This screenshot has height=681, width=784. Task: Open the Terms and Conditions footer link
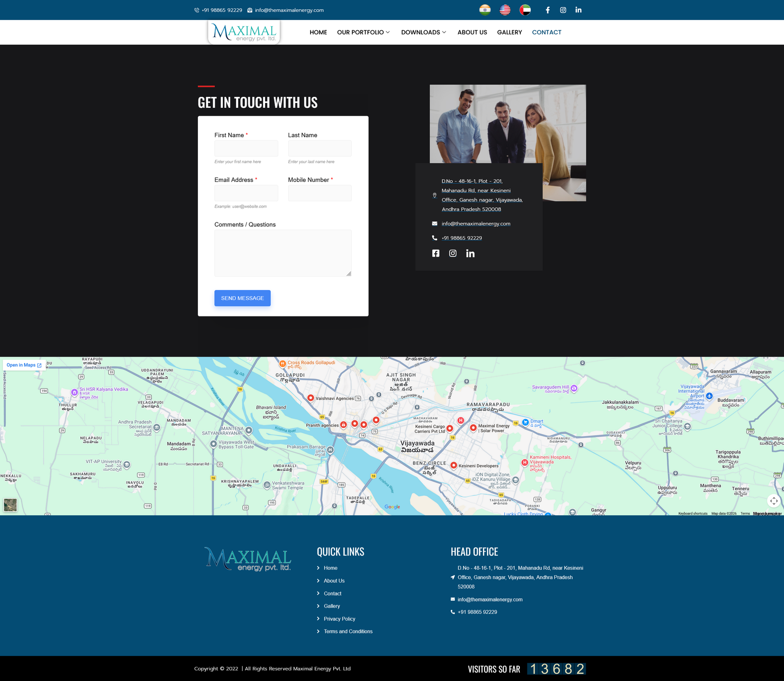(x=348, y=632)
